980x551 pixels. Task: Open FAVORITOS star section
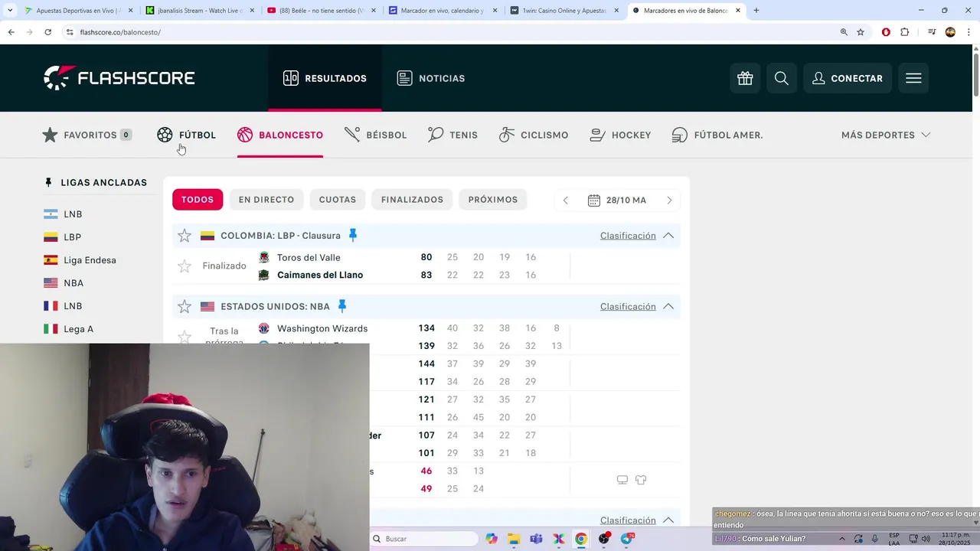coord(87,135)
